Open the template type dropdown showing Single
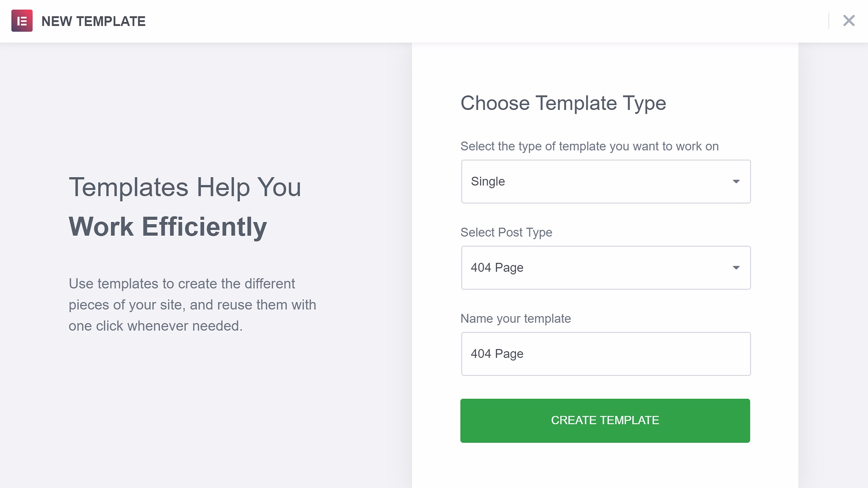Viewport: 868px width, 488px height. [x=605, y=181]
